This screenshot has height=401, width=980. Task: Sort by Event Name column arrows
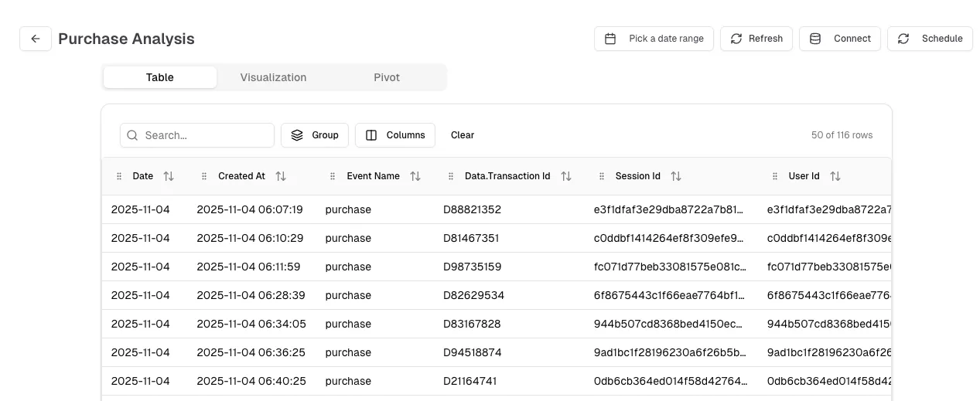[415, 176]
